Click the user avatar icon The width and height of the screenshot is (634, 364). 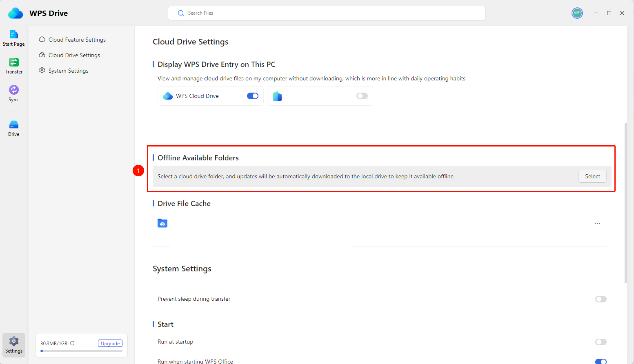pyautogui.click(x=577, y=13)
